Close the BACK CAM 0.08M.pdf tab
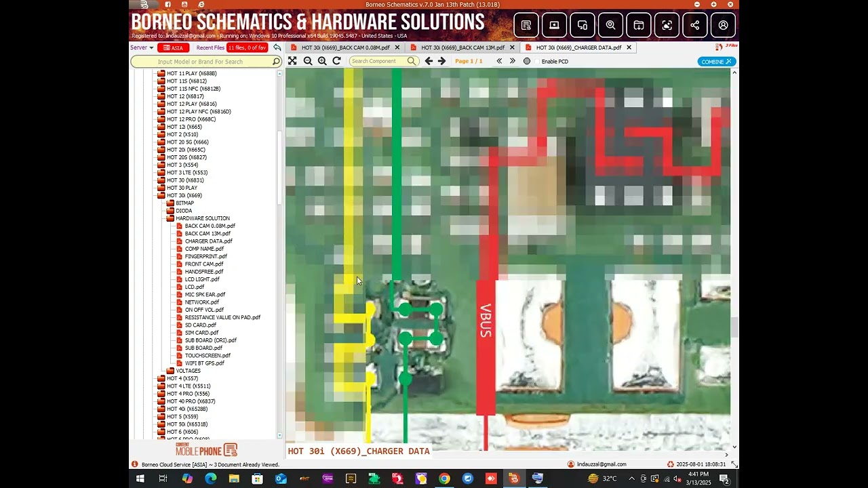868x488 pixels. (x=397, y=47)
